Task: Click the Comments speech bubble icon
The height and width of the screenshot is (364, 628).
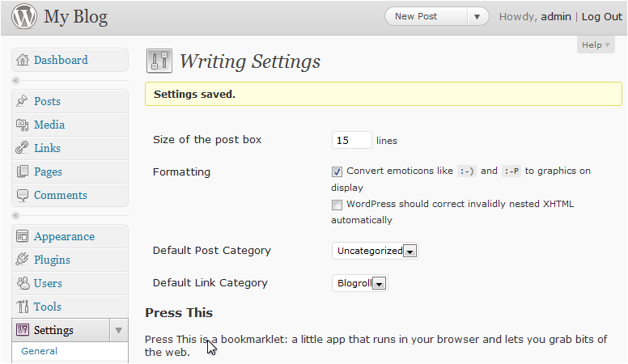Action: (23, 195)
